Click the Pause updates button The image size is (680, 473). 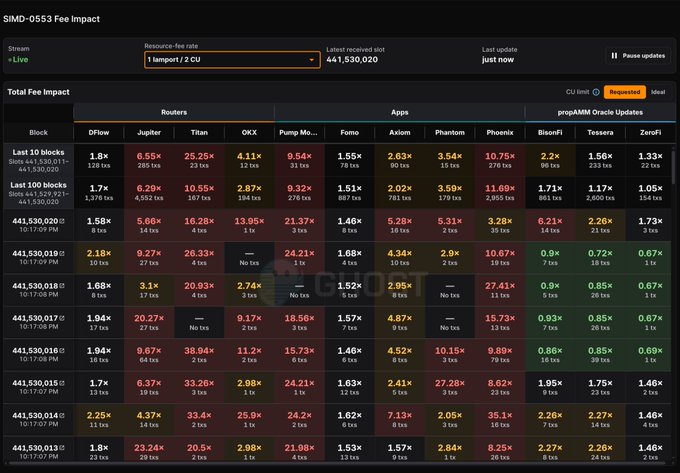(638, 56)
